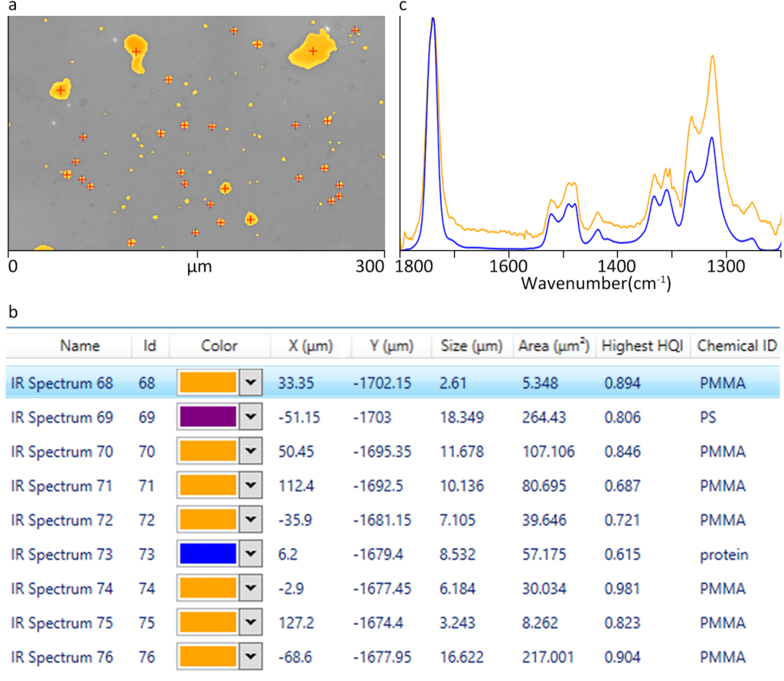Open color dropdown for IR Spectrum 68

250,383
